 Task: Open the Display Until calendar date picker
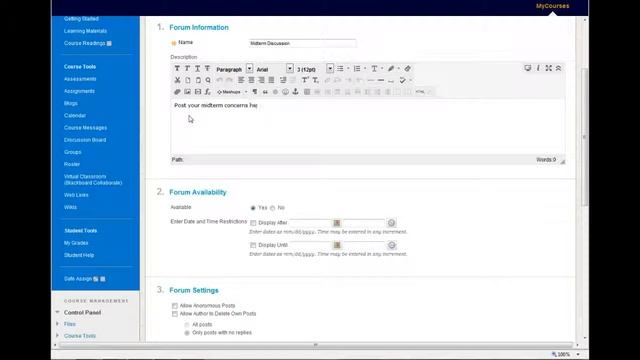pos(337,245)
